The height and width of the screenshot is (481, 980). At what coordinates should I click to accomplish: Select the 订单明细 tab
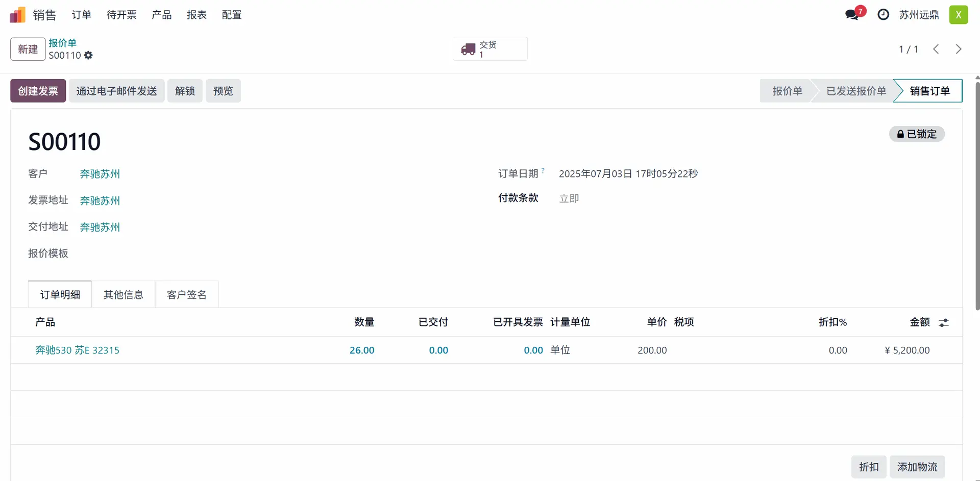tap(60, 294)
